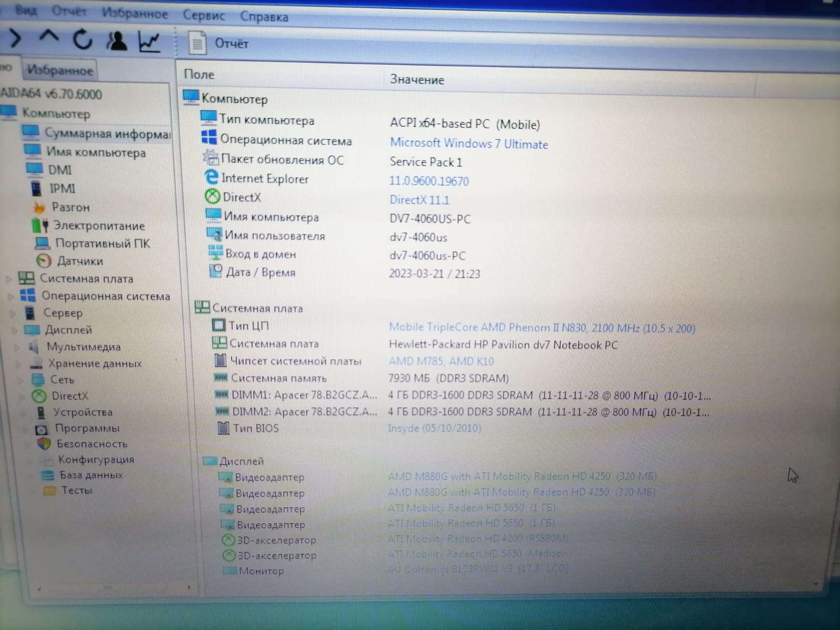Click the Forward arrow toolbar icon
Screen dimensions: 840x630
[15, 38]
